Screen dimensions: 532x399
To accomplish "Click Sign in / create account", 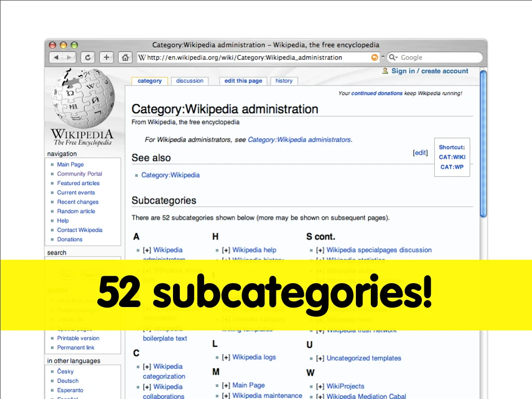I will coord(430,71).
